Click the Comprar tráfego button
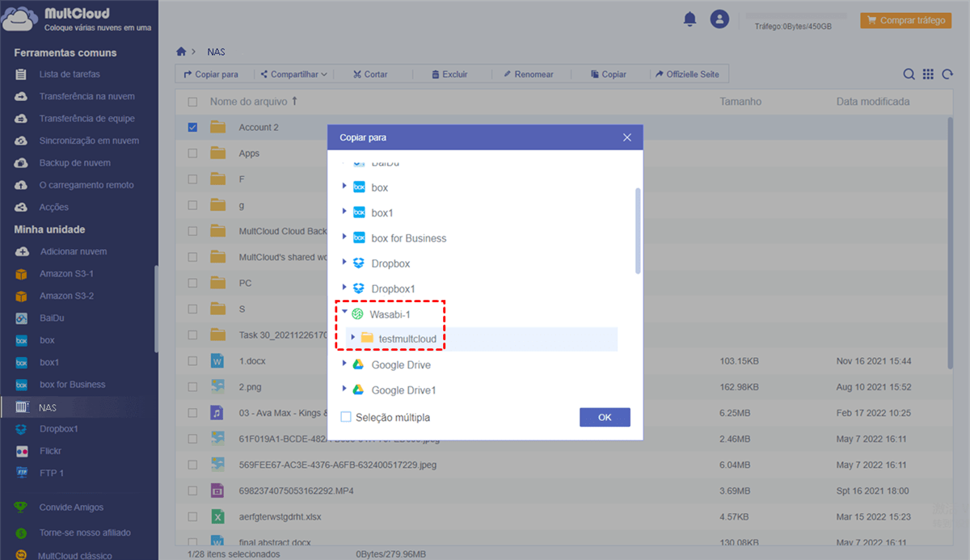Viewport: 970px width, 560px height. [x=905, y=20]
